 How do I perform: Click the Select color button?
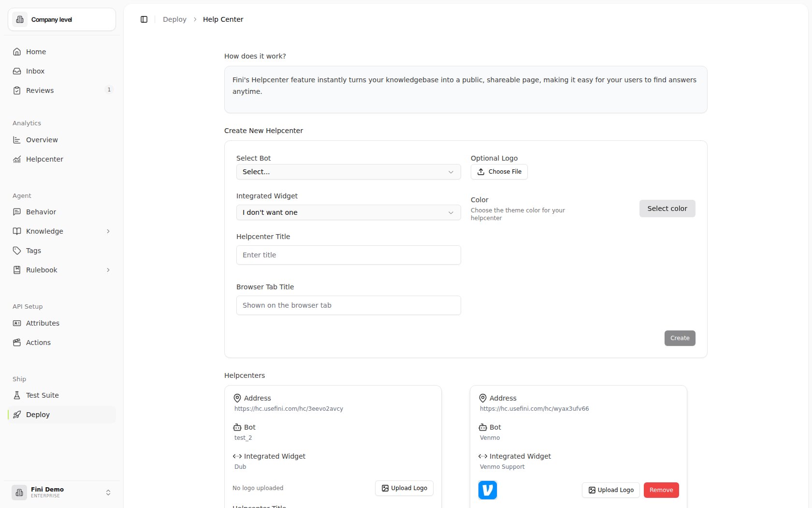pos(667,209)
